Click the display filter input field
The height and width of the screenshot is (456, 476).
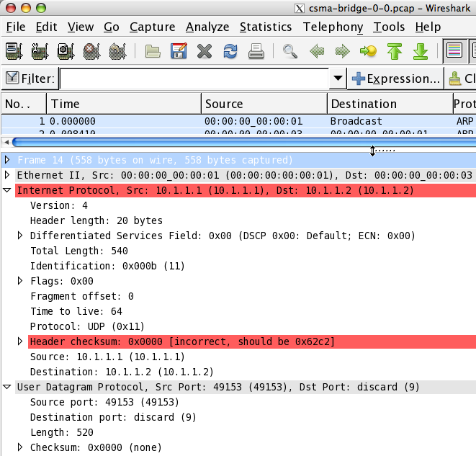click(194, 79)
